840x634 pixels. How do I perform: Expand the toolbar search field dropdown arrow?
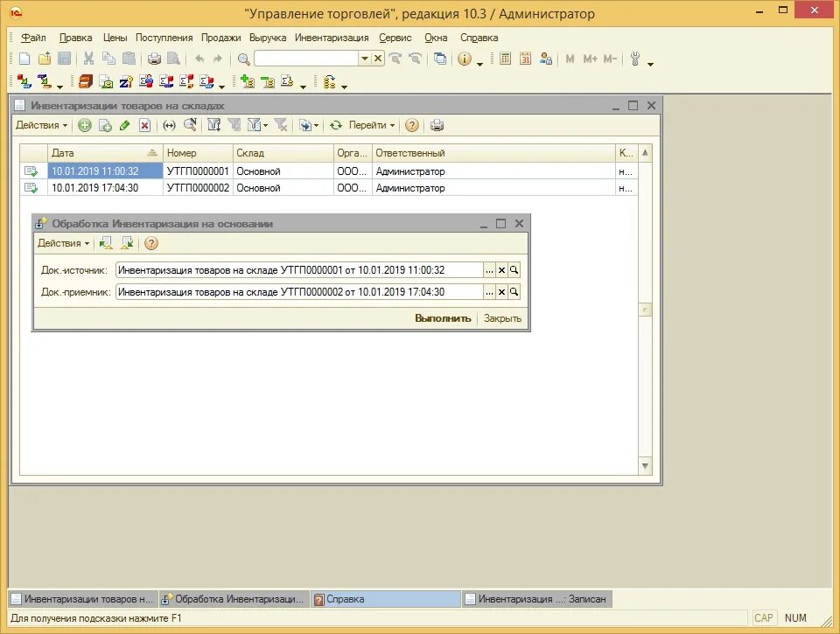point(365,59)
